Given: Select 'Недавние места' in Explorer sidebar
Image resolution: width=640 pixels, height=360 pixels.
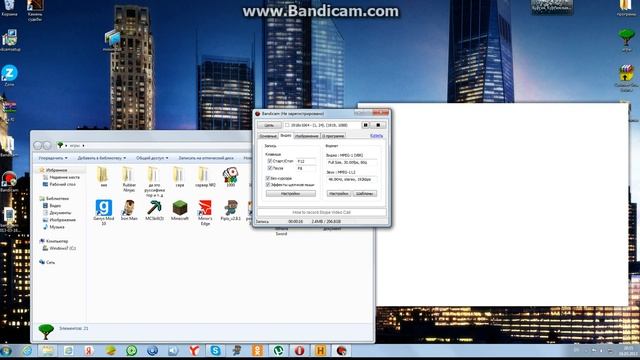Looking at the screenshot, I should pyautogui.click(x=61, y=178).
